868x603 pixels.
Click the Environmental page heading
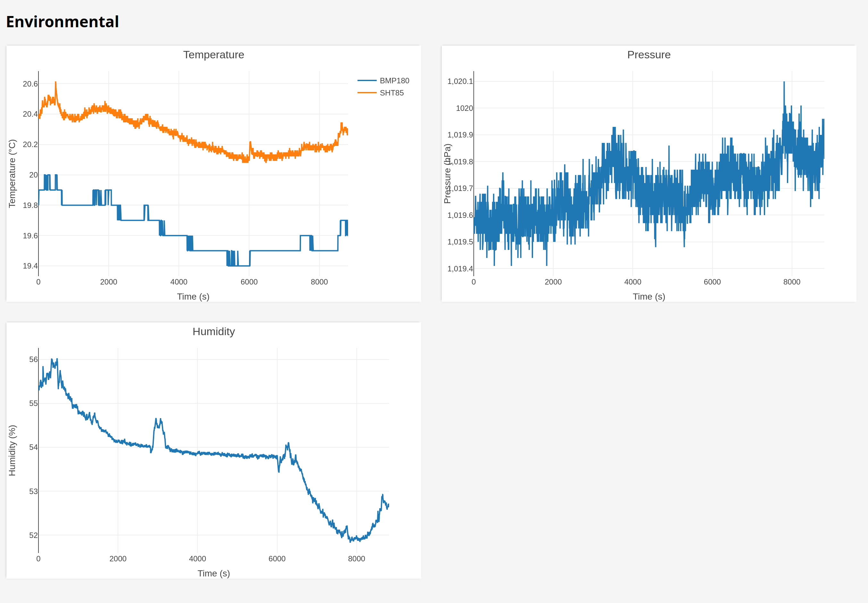[x=63, y=21]
